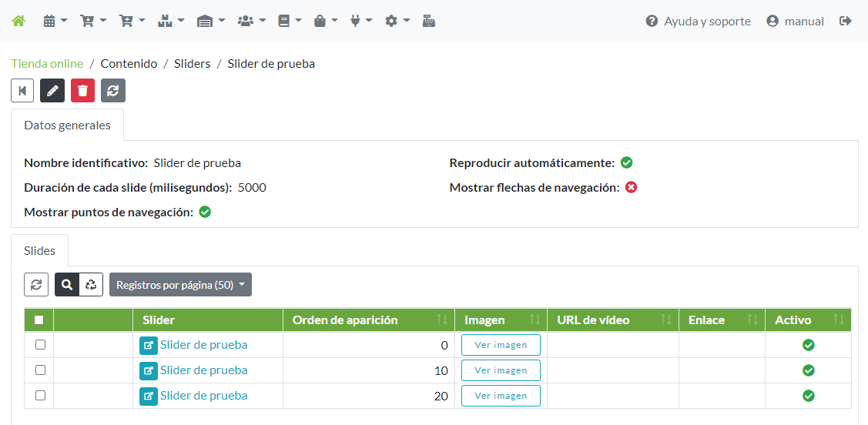Switch to the Datos generales tab
Screen dimensions: 868x425
click(x=67, y=125)
